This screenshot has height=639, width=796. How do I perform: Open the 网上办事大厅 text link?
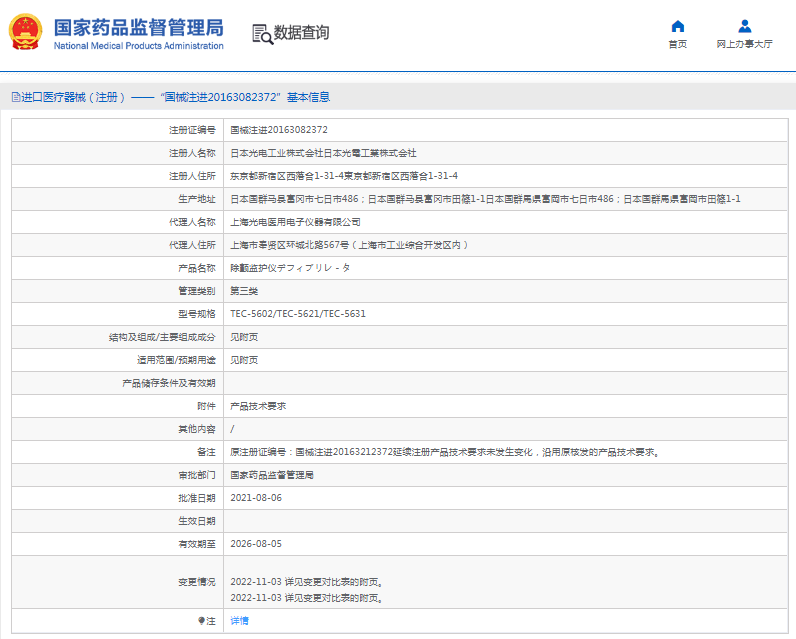click(744, 44)
